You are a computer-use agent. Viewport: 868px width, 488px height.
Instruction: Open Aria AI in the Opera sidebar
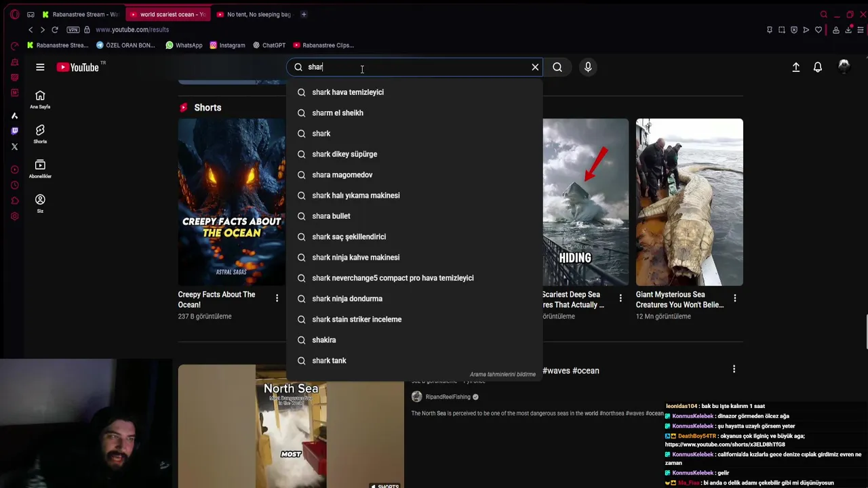tap(14, 115)
